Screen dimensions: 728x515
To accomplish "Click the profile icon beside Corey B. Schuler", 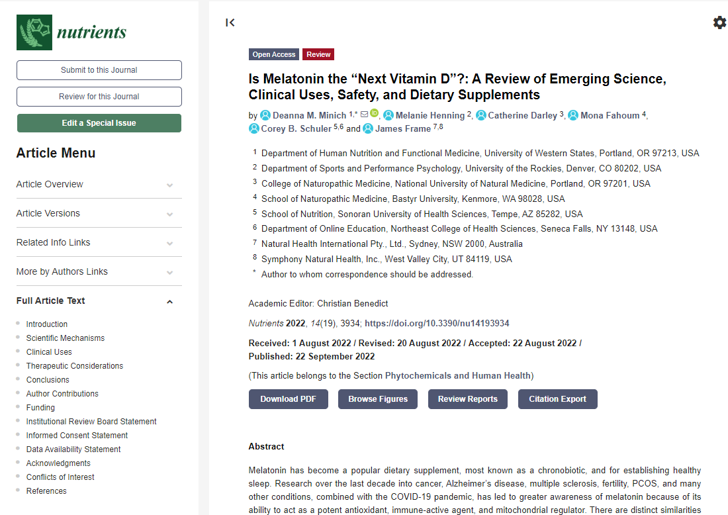I will (254, 129).
